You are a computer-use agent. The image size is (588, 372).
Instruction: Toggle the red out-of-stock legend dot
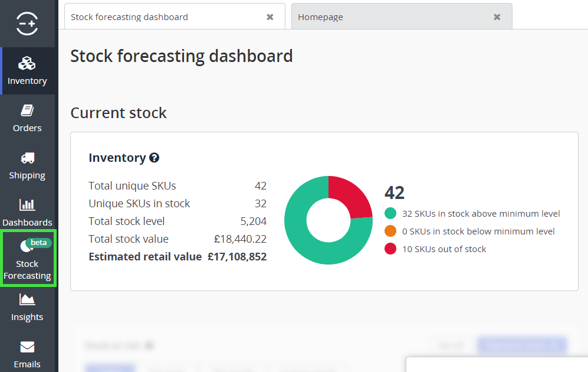pyautogui.click(x=390, y=249)
